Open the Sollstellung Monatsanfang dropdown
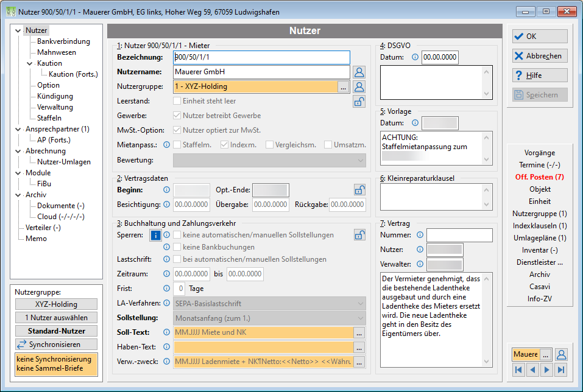The width and height of the screenshot is (583, 392). click(x=269, y=318)
